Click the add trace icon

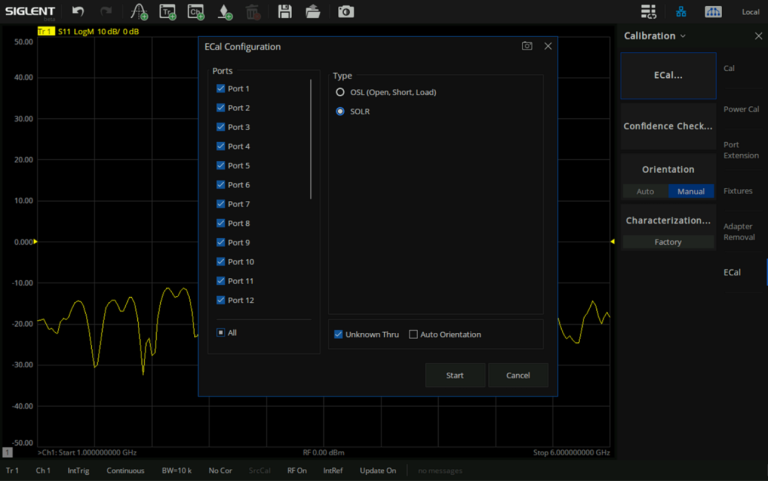139,12
